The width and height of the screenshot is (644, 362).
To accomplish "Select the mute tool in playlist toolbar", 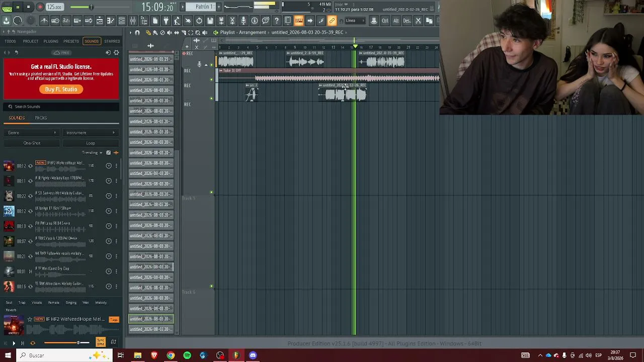I will pos(169,33).
